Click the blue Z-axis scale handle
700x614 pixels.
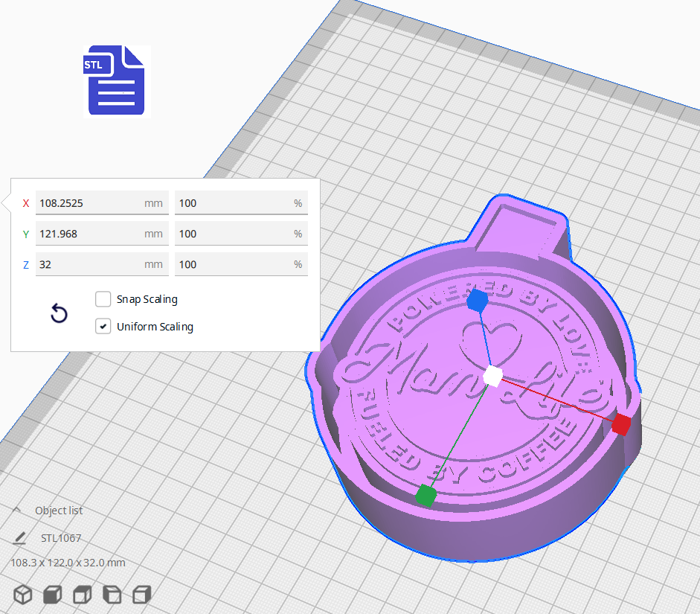[x=477, y=300]
